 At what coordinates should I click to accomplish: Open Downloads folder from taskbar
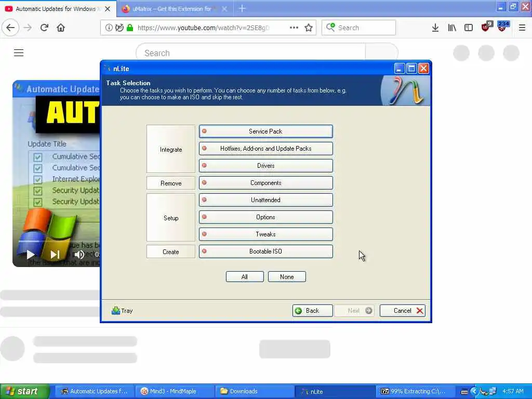255,391
